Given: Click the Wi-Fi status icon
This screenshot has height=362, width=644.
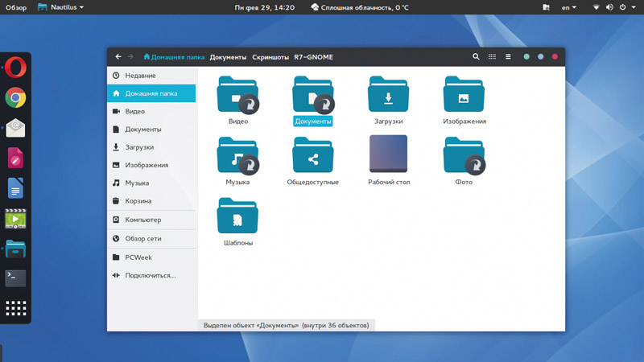Looking at the screenshot, I should [596, 7].
